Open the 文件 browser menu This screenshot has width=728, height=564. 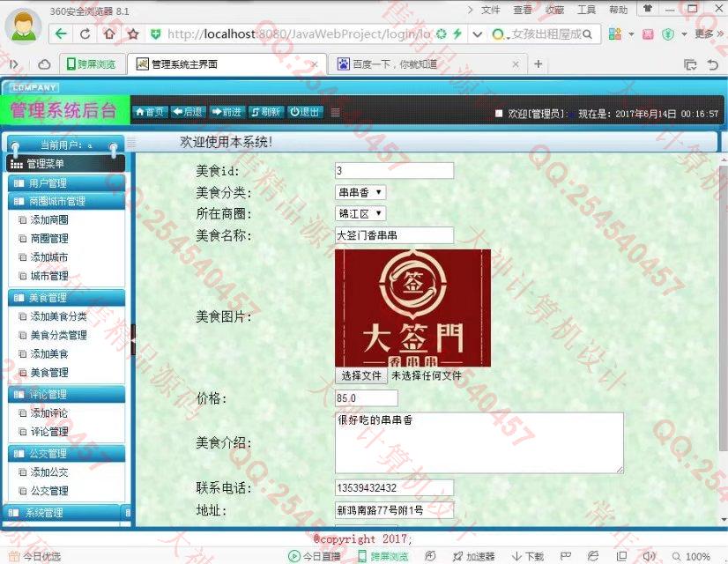(x=490, y=10)
